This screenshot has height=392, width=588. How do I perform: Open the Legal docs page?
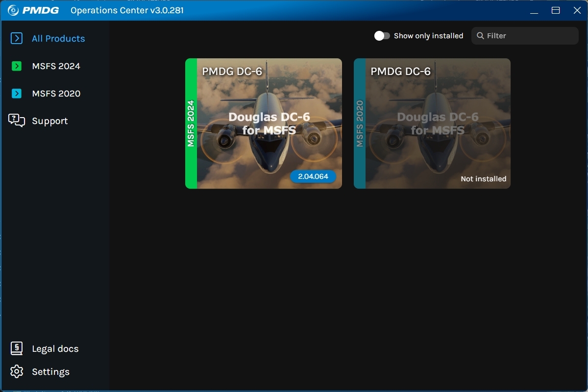point(55,349)
